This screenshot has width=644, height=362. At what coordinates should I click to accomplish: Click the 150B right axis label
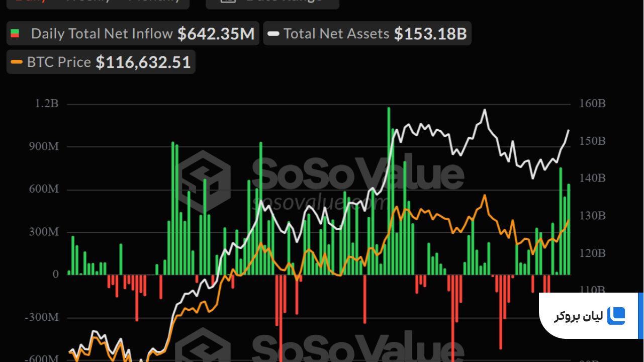592,141
